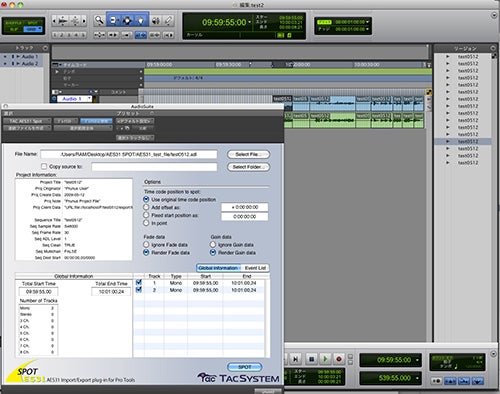Viewport: 500px width, 394px height.
Task: Click Total Start Time field
Action: (39, 292)
